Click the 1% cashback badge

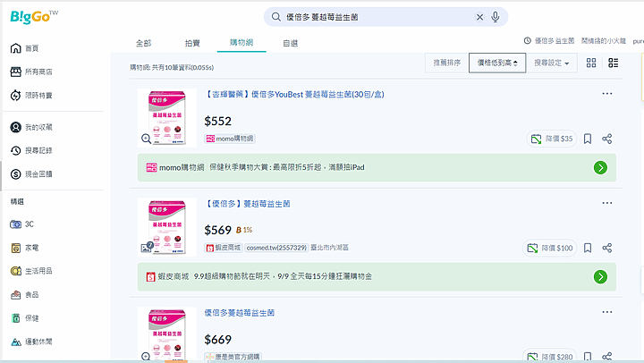click(x=244, y=230)
